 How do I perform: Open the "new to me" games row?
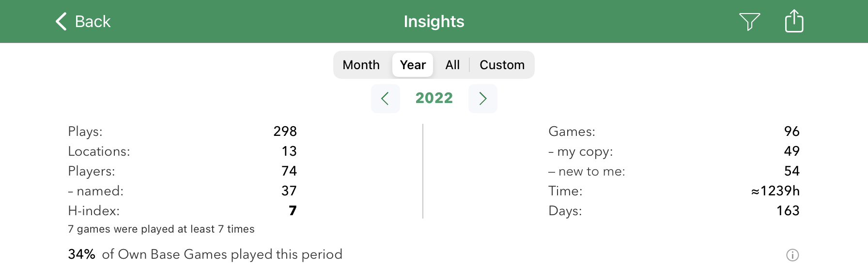click(673, 171)
